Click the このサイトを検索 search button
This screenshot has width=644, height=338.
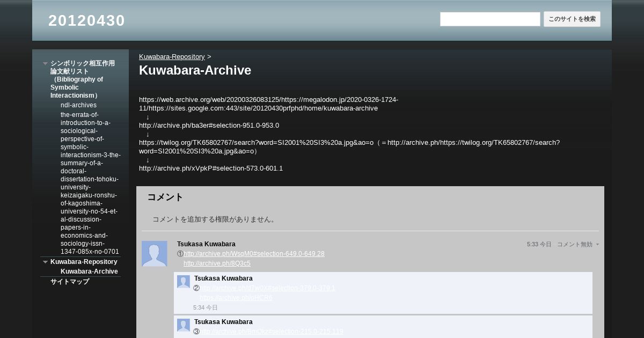[x=572, y=19]
